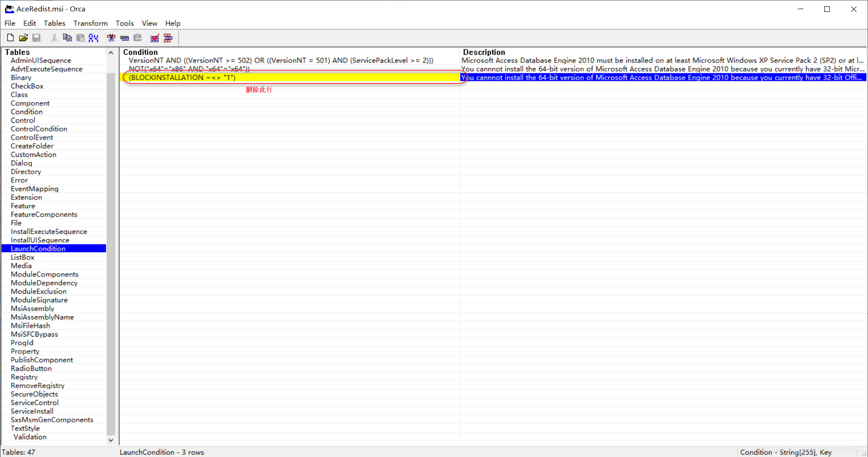Select the InstallExecuteSequence table
This screenshot has width=868, height=457.
(49, 232)
